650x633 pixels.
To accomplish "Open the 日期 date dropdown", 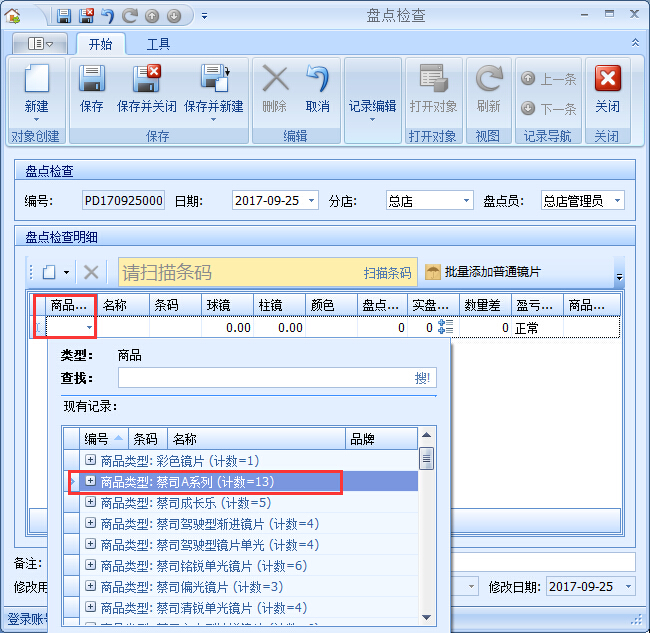I will point(311,201).
